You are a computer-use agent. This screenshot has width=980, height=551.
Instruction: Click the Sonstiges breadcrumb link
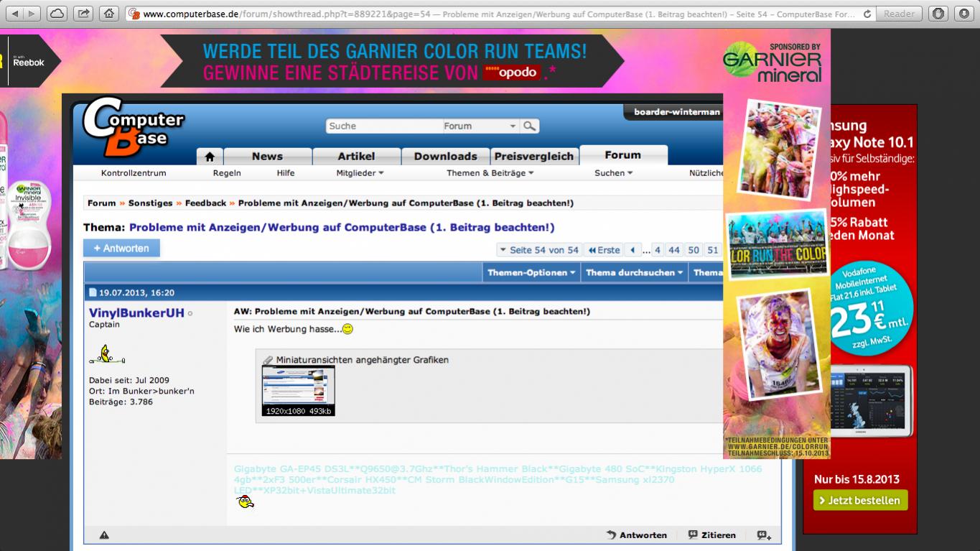(150, 203)
